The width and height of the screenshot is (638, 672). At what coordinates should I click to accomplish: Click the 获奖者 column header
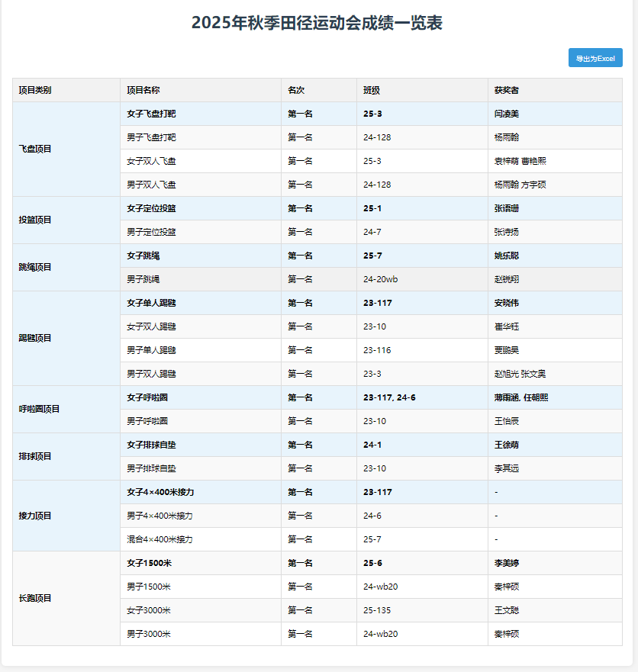point(508,89)
